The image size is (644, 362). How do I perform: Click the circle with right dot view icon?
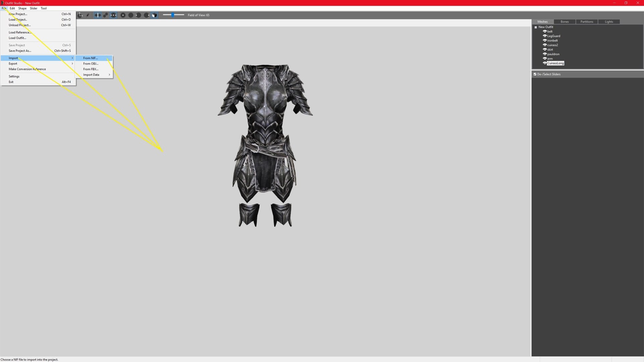point(147,15)
